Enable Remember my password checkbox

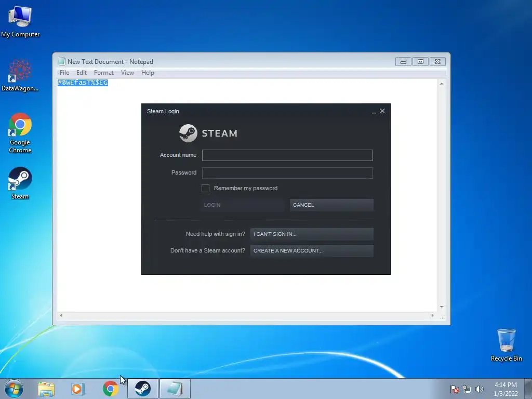click(x=205, y=188)
